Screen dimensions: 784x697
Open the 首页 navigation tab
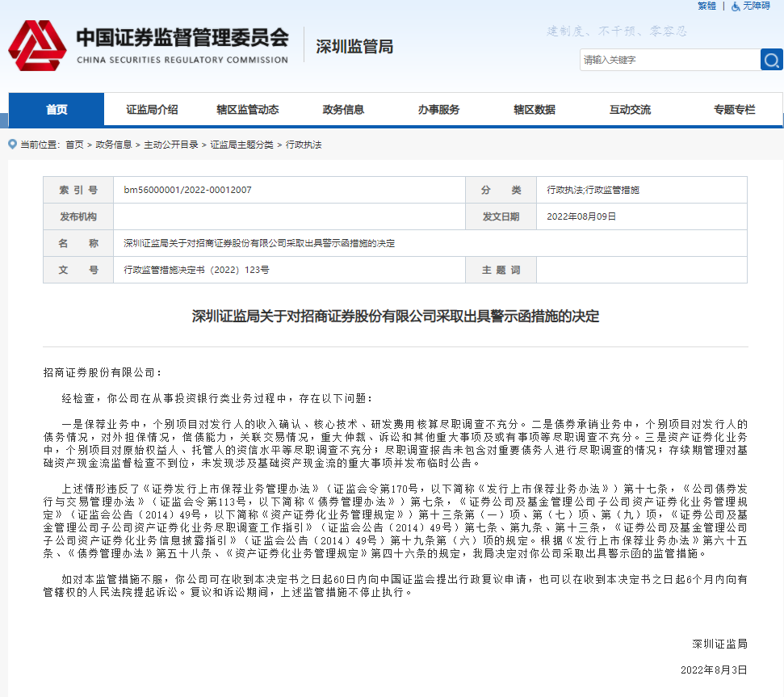[x=57, y=110]
